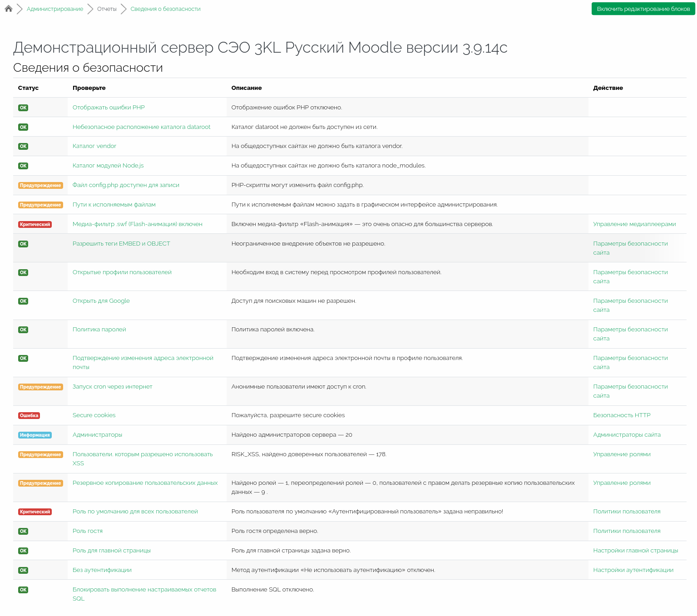
Task: Open the Каталог vendor check link
Action: click(x=94, y=146)
